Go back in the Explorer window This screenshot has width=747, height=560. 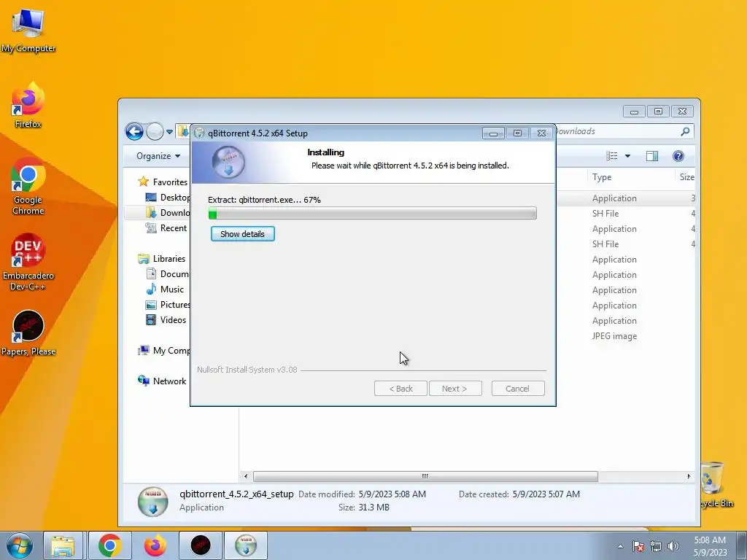[134, 131]
